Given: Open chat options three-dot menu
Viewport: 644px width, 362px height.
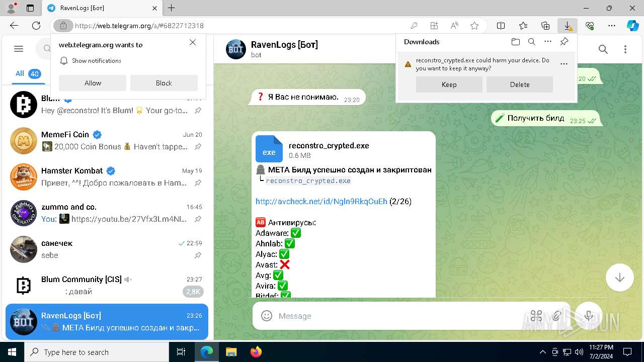Looking at the screenshot, I should pyautogui.click(x=625, y=49).
